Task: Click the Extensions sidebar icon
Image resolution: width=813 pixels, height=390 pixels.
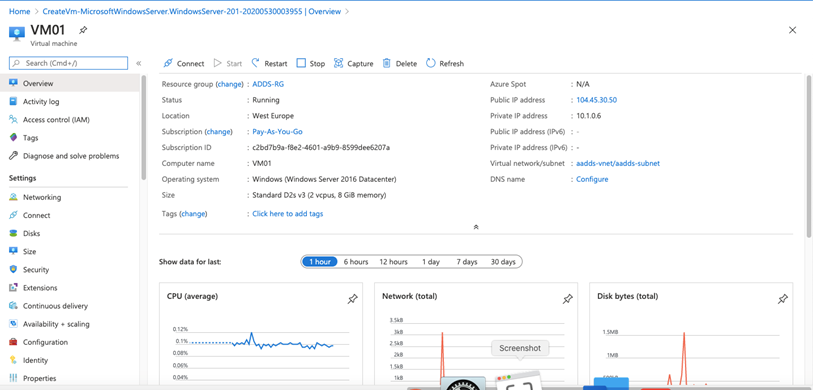Action: 13,287
